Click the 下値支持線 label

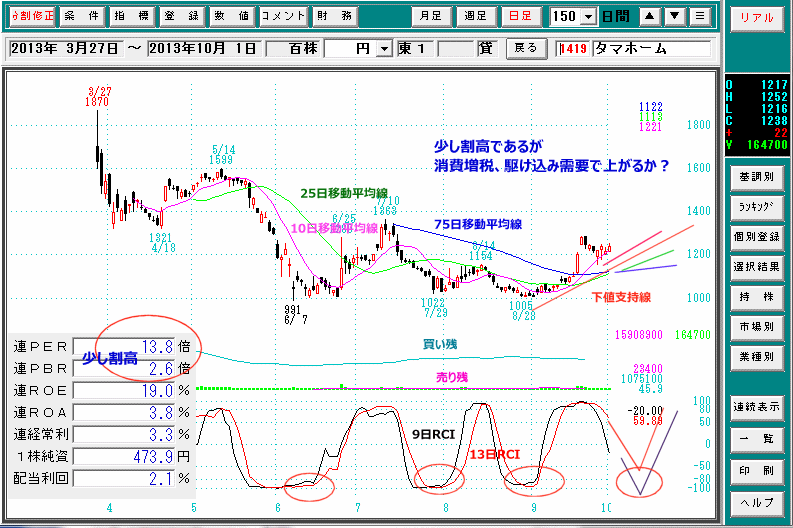pyautogui.click(x=621, y=297)
